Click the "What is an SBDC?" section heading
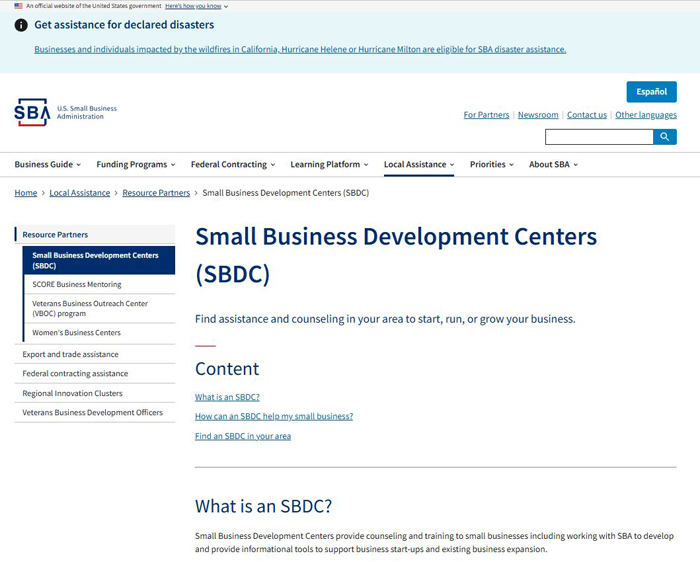 (263, 506)
